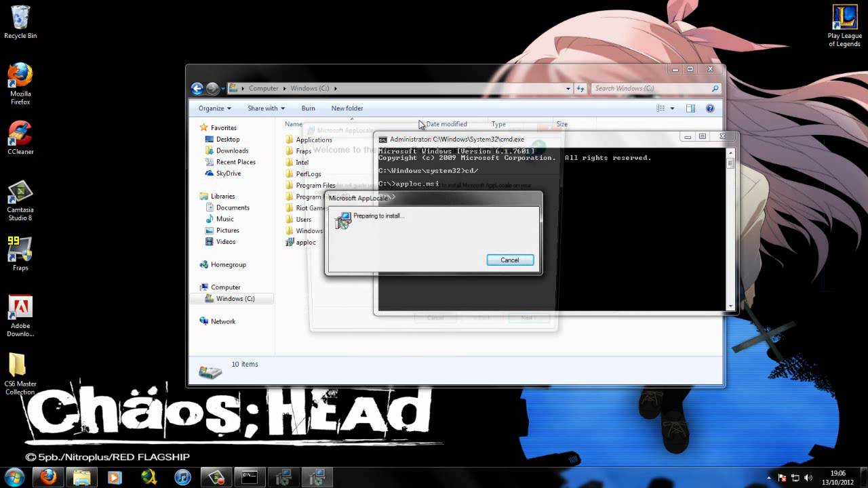868x488 pixels.
Task: Open the Action Center flag tray icon
Action: [782, 478]
